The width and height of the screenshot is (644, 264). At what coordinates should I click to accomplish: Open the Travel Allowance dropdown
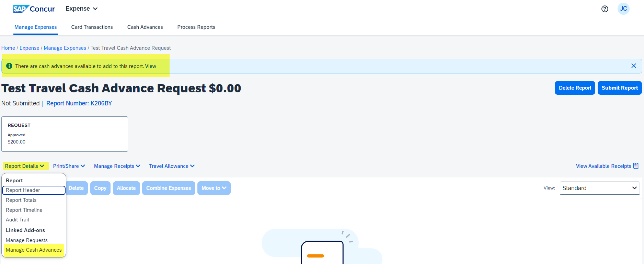tap(172, 166)
